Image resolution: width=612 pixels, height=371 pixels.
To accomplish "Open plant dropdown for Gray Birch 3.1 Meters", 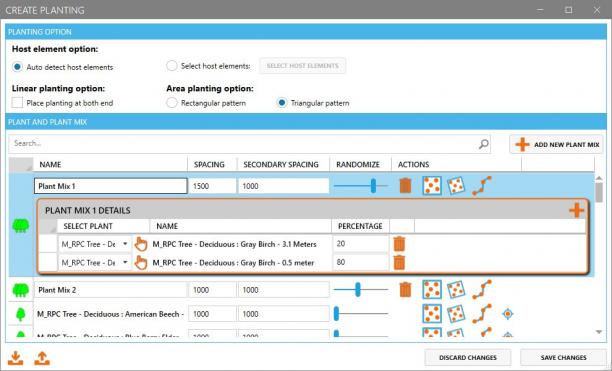I will (x=125, y=244).
